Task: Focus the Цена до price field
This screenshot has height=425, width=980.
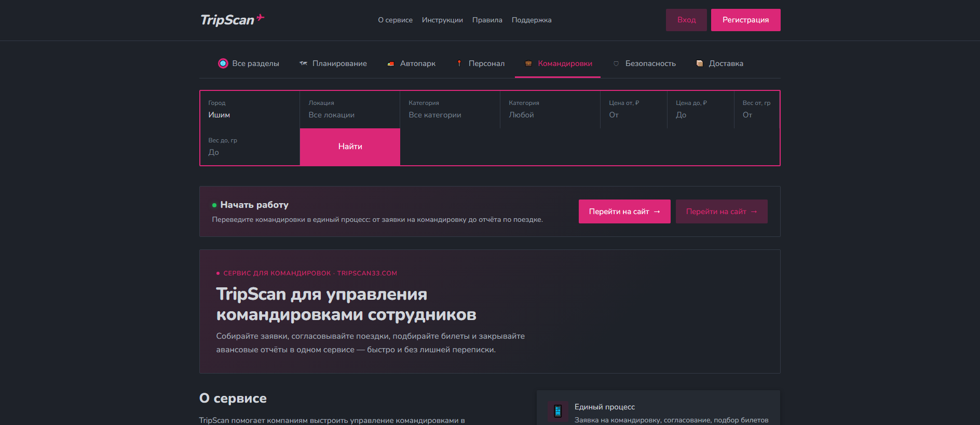Action: pyautogui.click(x=701, y=110)
